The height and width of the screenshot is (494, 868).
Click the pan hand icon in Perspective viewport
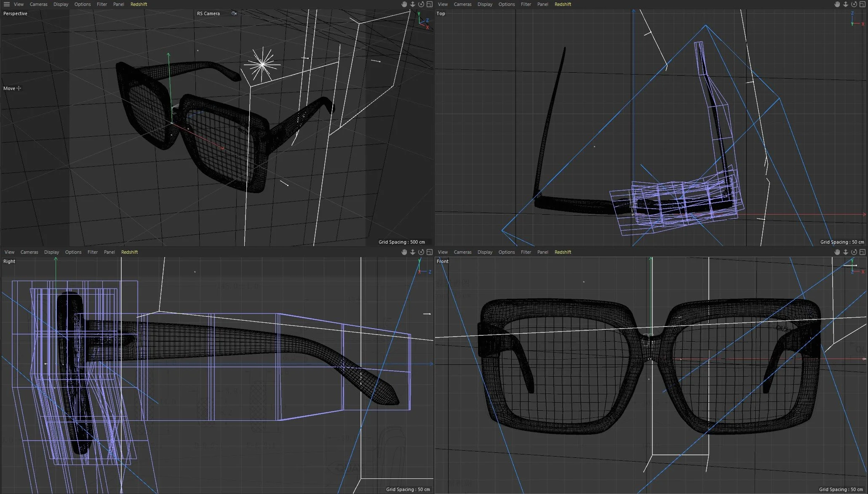point(404,4)
